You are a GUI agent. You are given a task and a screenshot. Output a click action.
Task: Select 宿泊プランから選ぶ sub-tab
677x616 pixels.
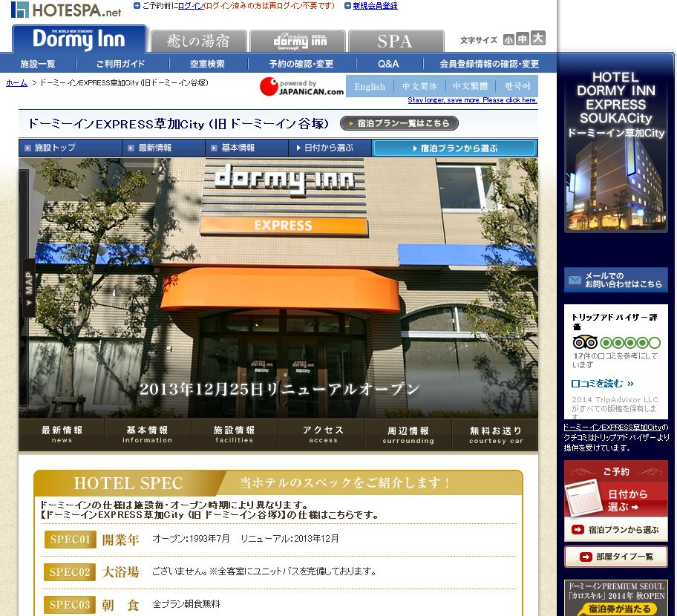point(454,148)
